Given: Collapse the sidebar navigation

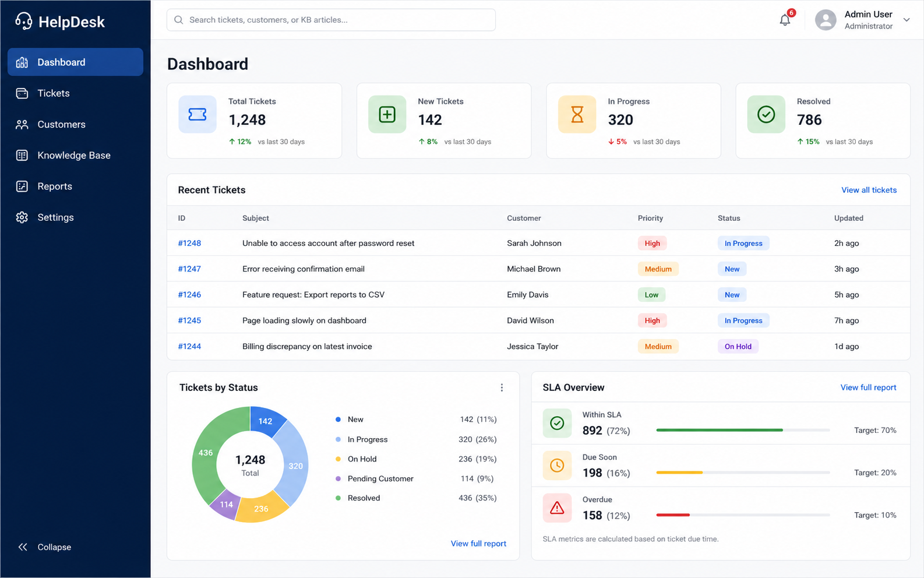Looking at the screenshot, I should click(x=44, y=547).
